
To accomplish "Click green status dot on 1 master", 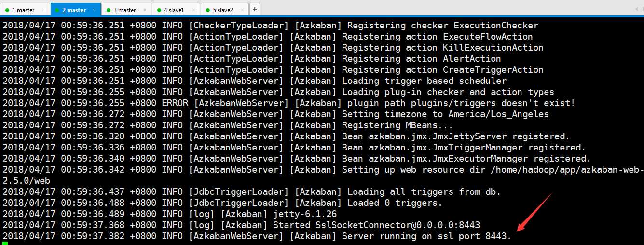I will click(x=6, y=10).
